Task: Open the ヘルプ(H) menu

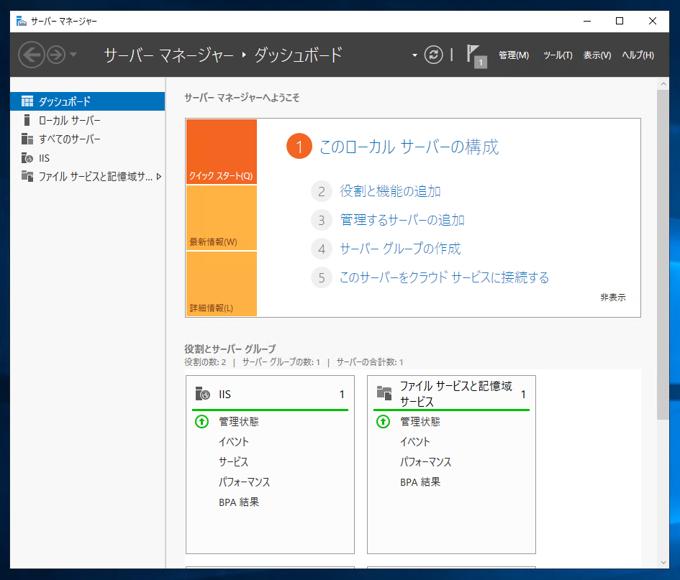Action: point(638,55)
